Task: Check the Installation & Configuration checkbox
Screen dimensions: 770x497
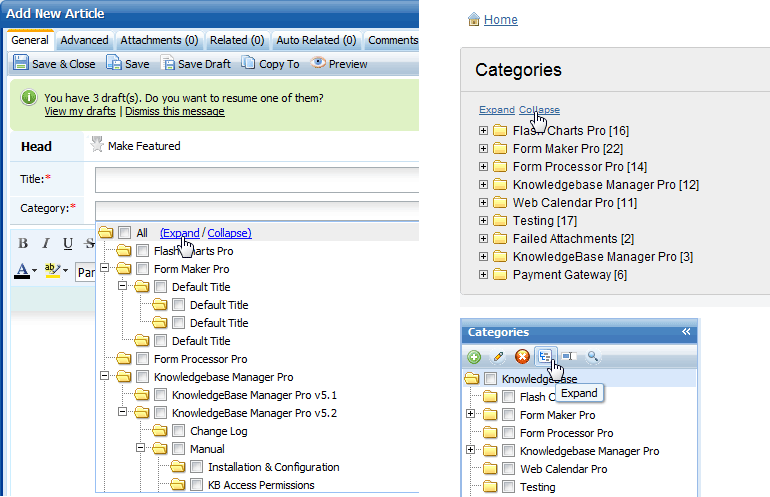Action: 196,467
